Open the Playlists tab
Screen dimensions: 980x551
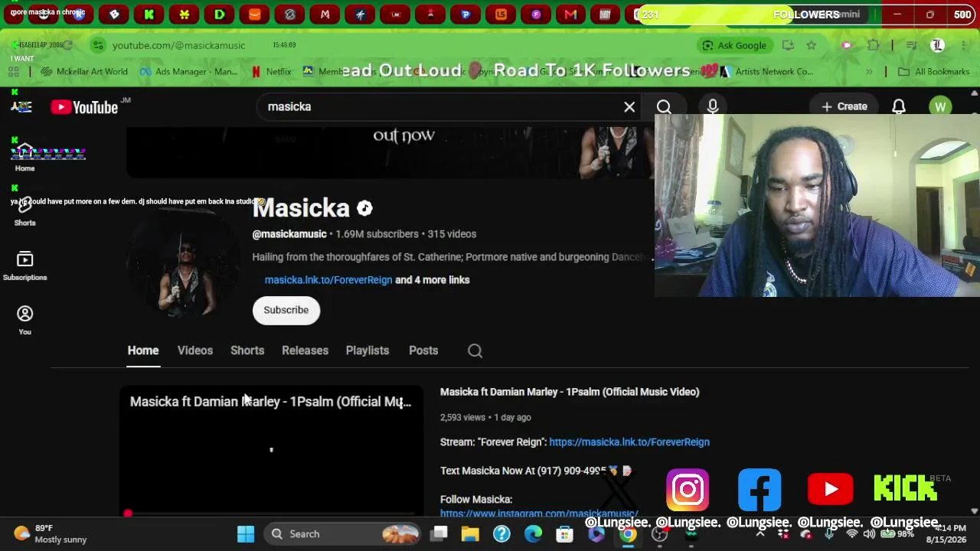point(367,350)
